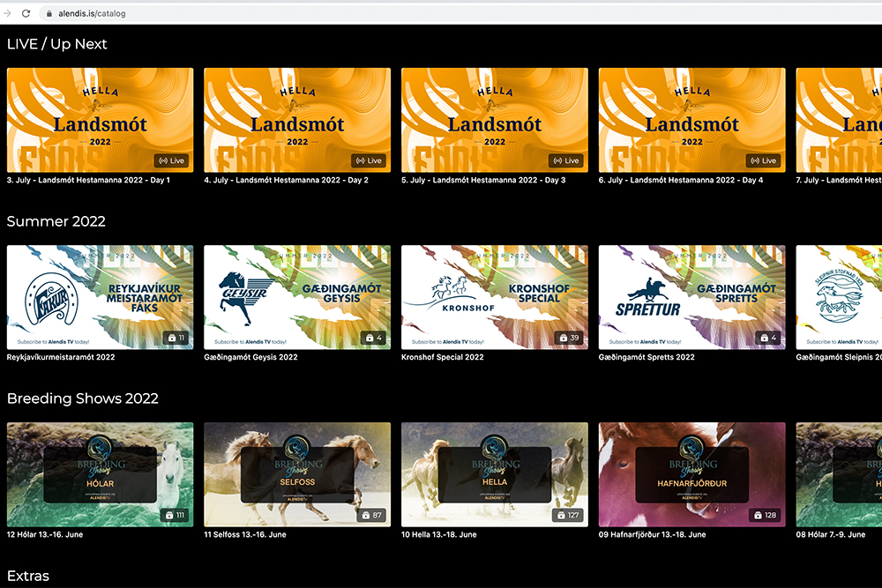Click title '3. July - Landsmót Hestamanna 2022 - Day 1'

pos(88,181)
